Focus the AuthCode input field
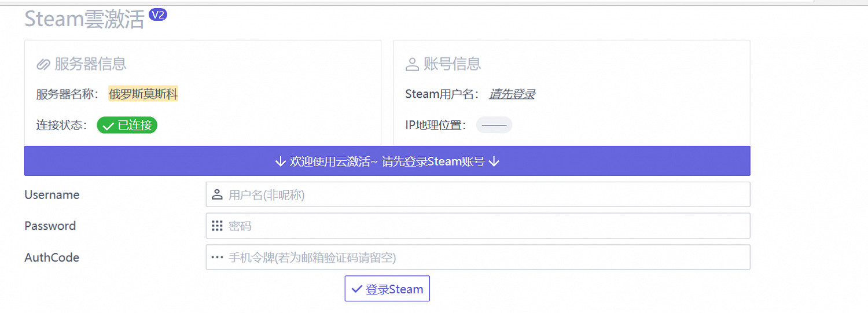The image size is (868, 313). [x=478, y=257]
